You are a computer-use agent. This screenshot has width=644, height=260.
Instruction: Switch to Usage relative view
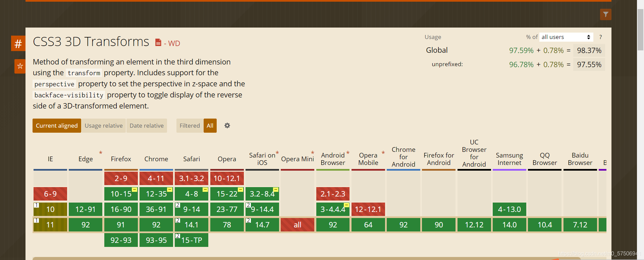104,126
